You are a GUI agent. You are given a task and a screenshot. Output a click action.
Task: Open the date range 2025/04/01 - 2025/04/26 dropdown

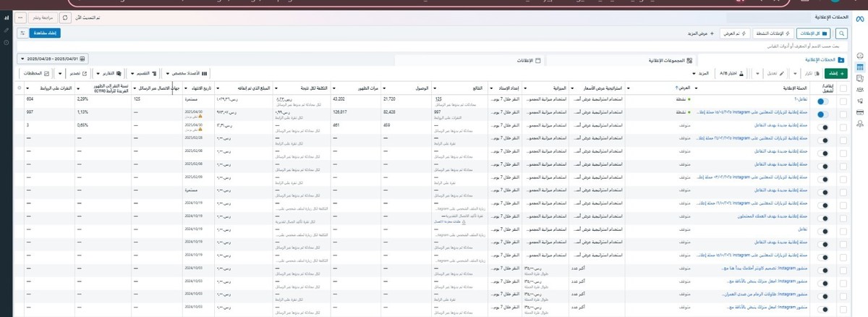tap(54, 59)
